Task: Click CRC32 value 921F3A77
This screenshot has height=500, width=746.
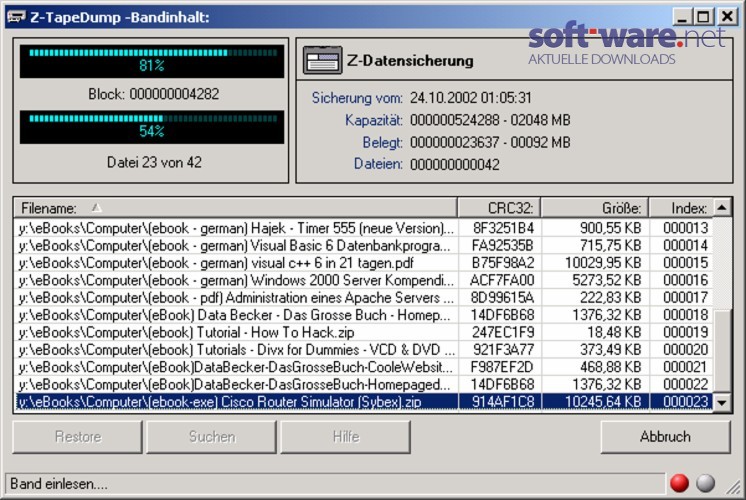Action: coord(503,350)
